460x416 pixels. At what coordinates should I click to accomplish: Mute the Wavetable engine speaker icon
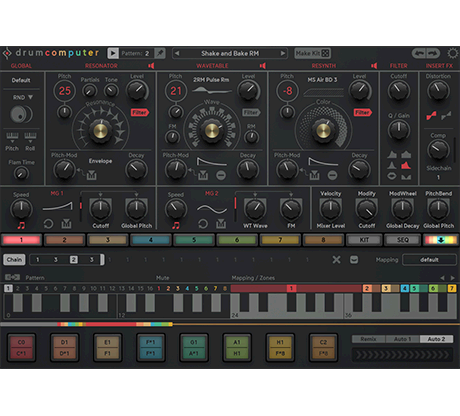tap(263, 66)
